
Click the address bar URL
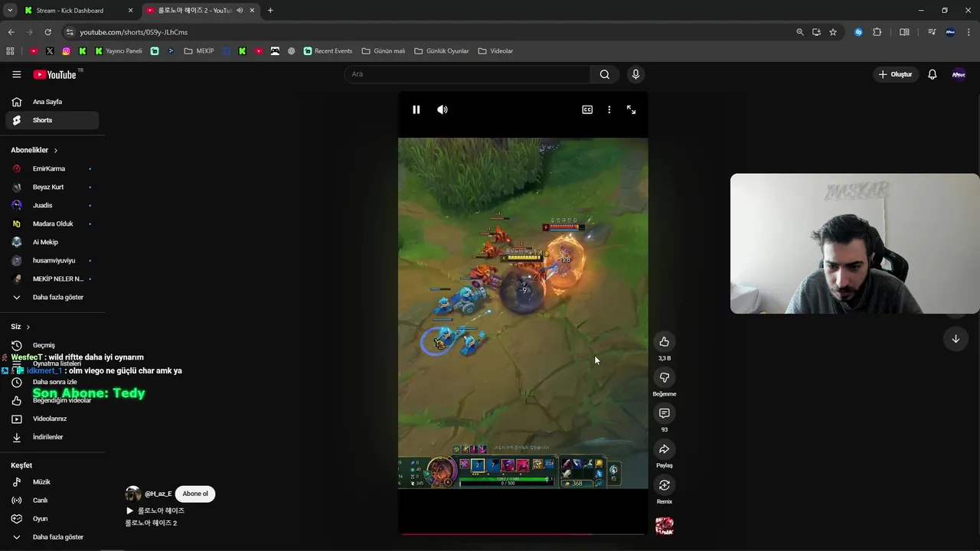134,32
